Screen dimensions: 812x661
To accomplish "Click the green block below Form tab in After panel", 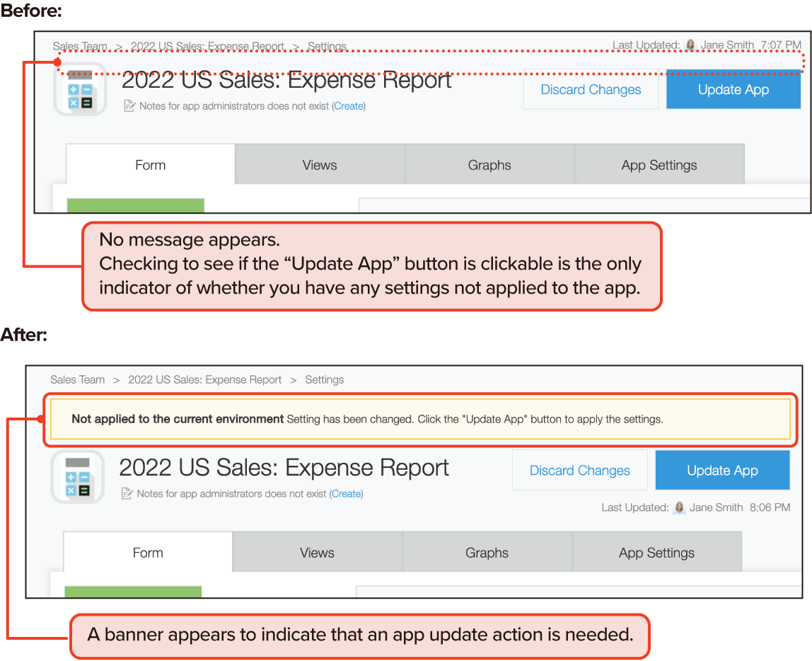I will coord(133,592).
